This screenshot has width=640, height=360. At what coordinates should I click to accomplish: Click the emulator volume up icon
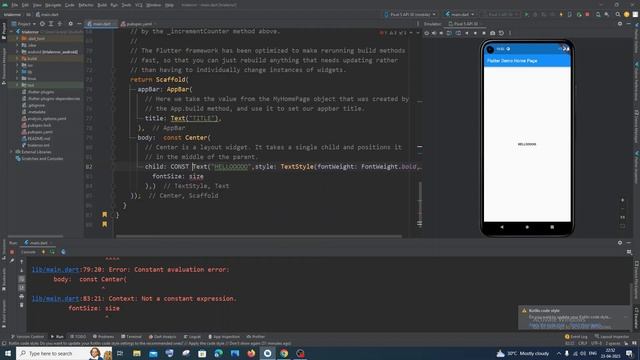click(x=434, y=33)
